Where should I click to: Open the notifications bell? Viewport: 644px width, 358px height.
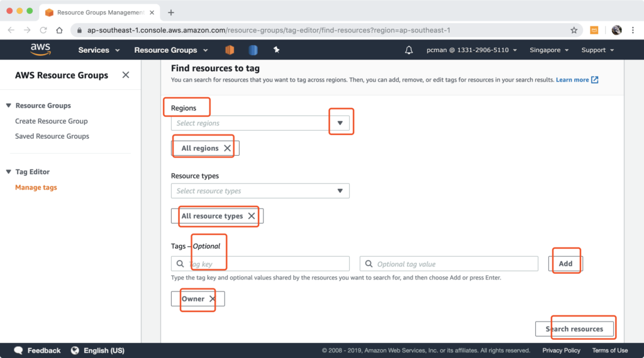409,50
